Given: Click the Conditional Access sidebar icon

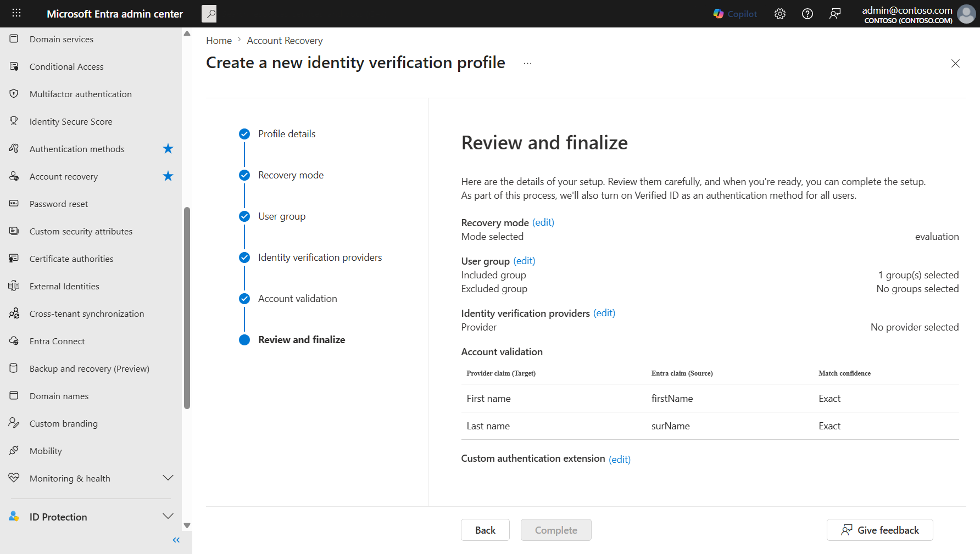Looking at the screenshot, I should coord(14,66).
